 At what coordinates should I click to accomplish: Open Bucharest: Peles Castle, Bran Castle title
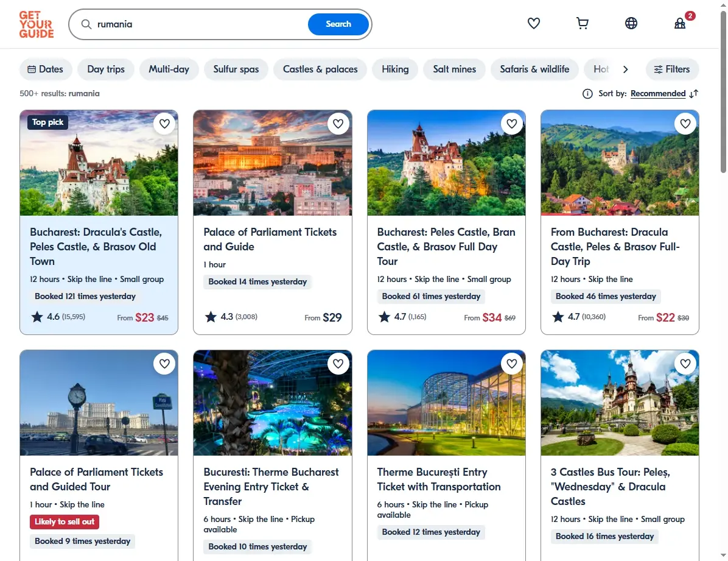pyautogui.click(x=446, y=246)
